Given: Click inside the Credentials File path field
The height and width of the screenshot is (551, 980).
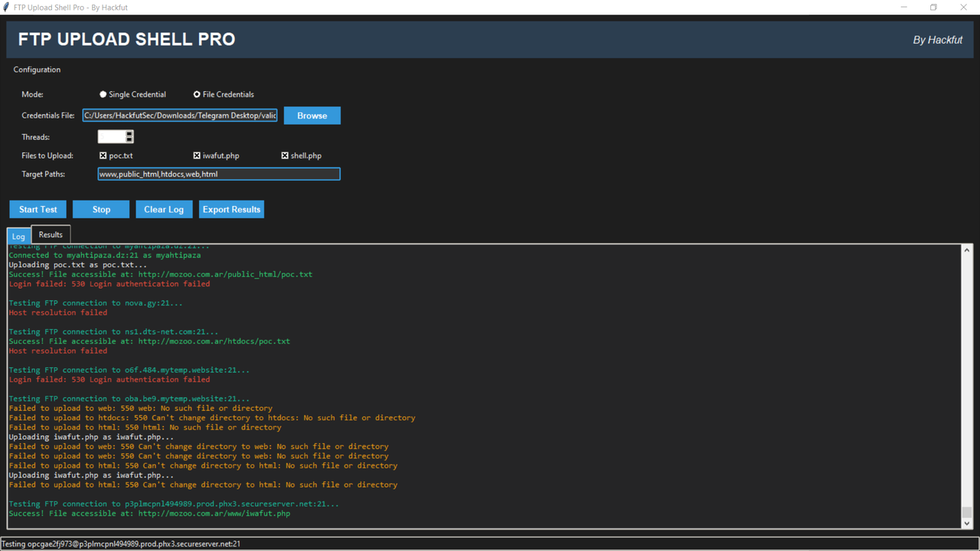Looking at the screenshot, I should pos(180,115).
